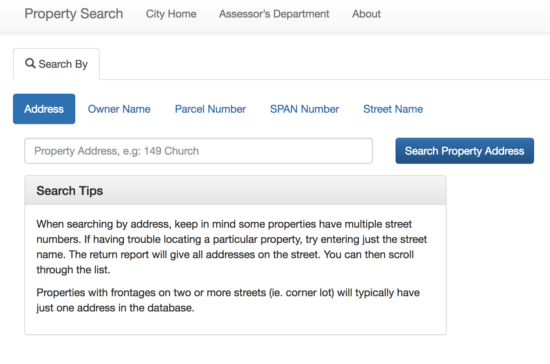Viewport: 550px width, 364px height.
Task: Click the magnifying glass icon beside Search By
Action: click(x=30, y=63)
